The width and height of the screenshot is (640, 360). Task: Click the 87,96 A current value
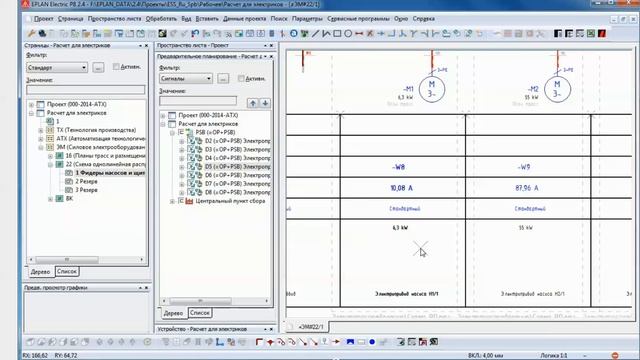click(x=527, y=188)
